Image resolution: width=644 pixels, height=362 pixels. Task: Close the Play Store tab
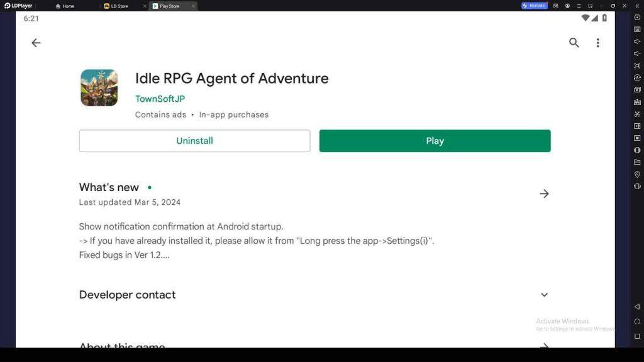(x=194, y=6)
